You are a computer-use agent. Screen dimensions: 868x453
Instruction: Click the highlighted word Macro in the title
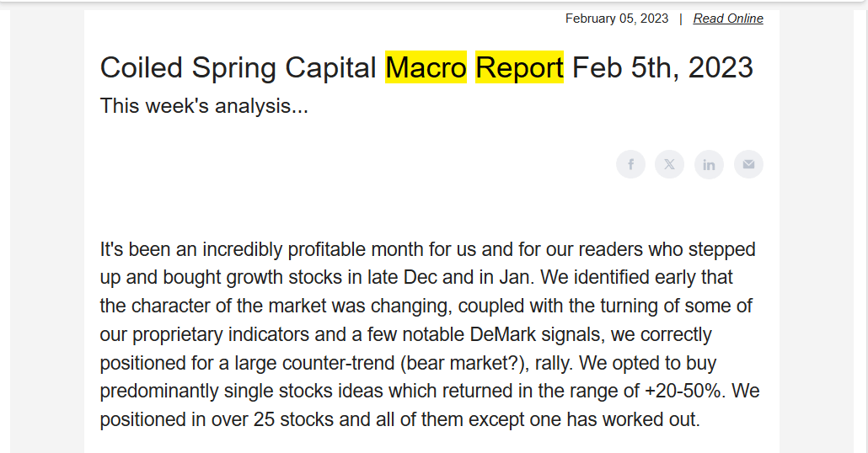point(426,67)
